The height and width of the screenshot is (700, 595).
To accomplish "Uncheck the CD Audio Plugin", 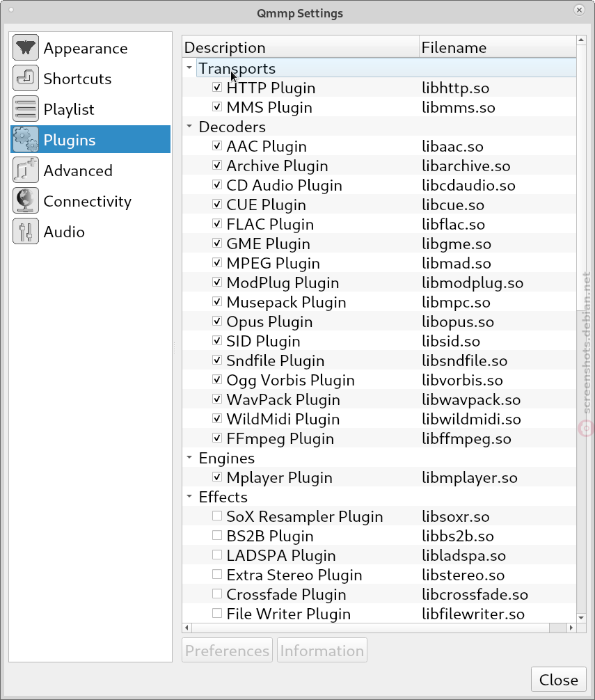I will tap(217, 185).
